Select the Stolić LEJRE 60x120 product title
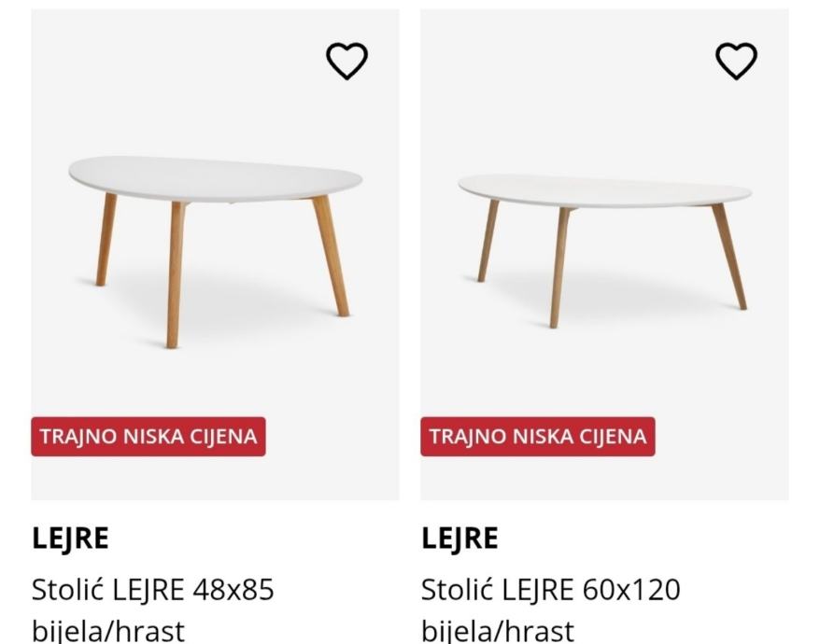Screen dimensions: 820x644 (550, 590)
